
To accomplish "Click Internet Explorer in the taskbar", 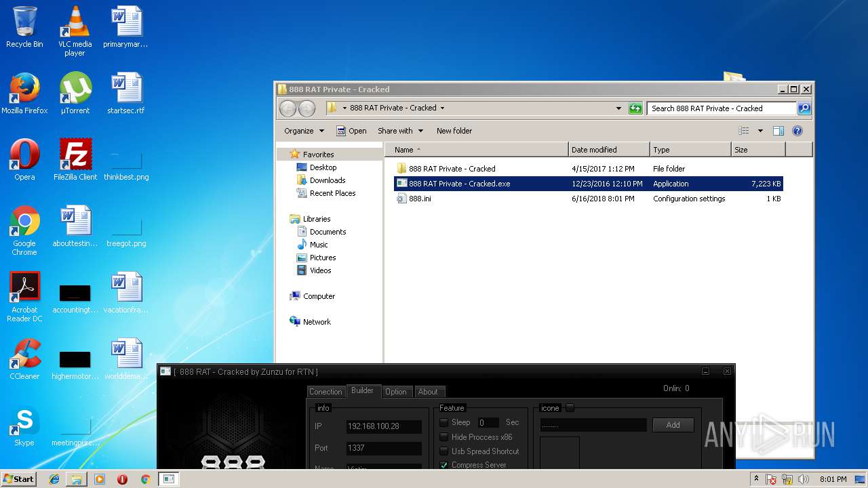I will tap(54, 479).
